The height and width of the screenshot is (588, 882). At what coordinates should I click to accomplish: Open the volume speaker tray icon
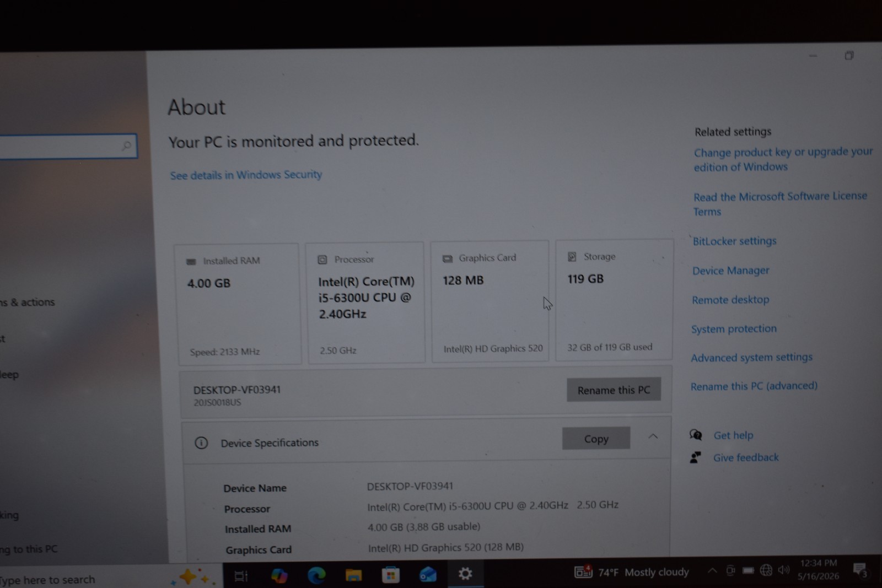783,569
